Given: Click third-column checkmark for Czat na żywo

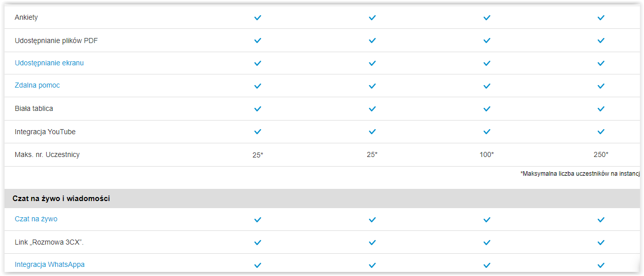Looking at the screenshot, I should pos(487,220).
